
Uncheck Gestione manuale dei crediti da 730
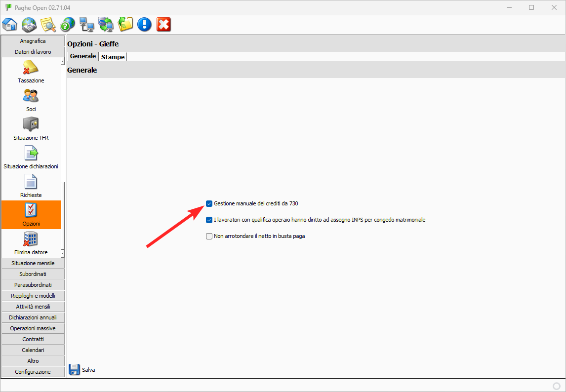click(x=209, y=203)
